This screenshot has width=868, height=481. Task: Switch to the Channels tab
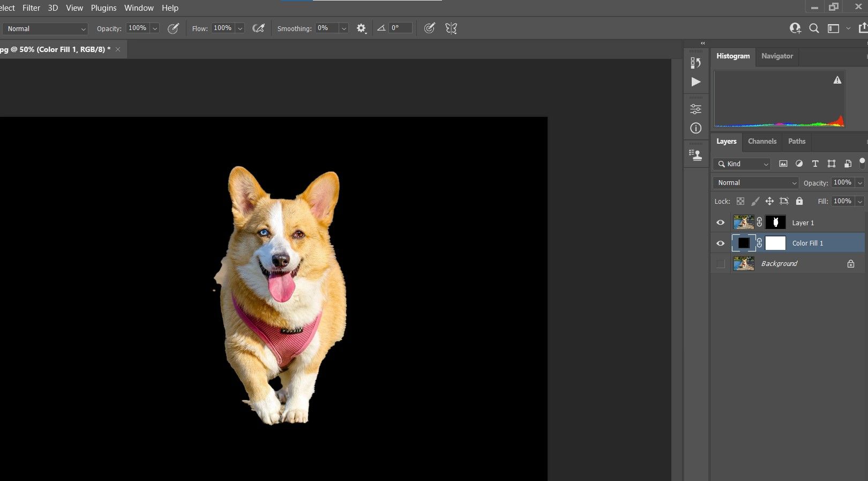click(762, 142)
